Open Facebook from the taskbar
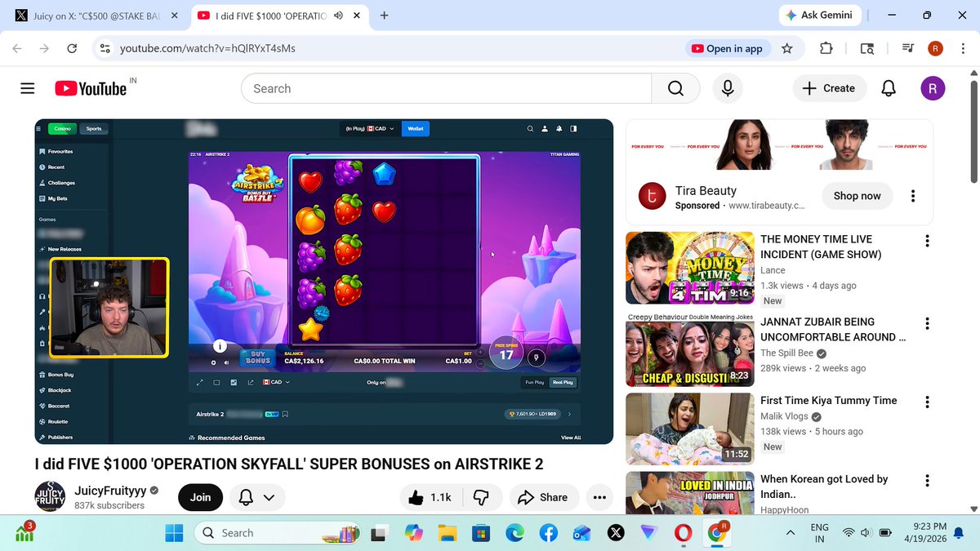Image resolution: width=980 pixels, height=551 pixels. (548, 533)
